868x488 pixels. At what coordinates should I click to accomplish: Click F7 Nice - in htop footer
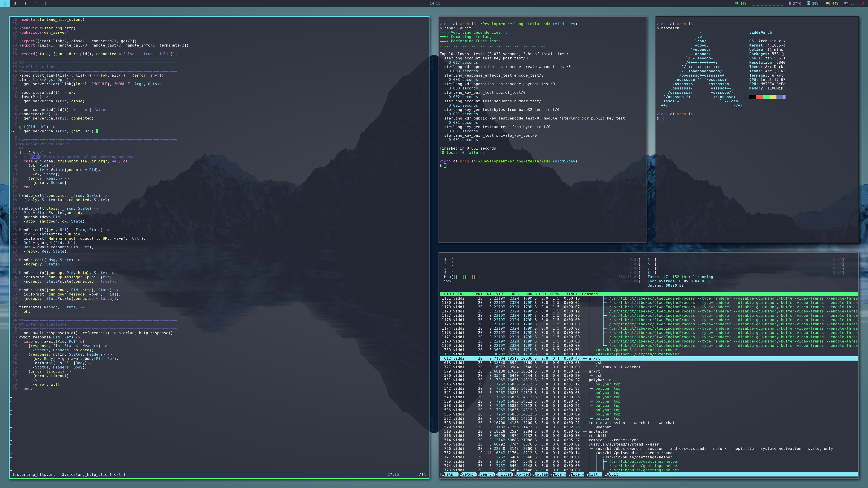tap(557, 474)
